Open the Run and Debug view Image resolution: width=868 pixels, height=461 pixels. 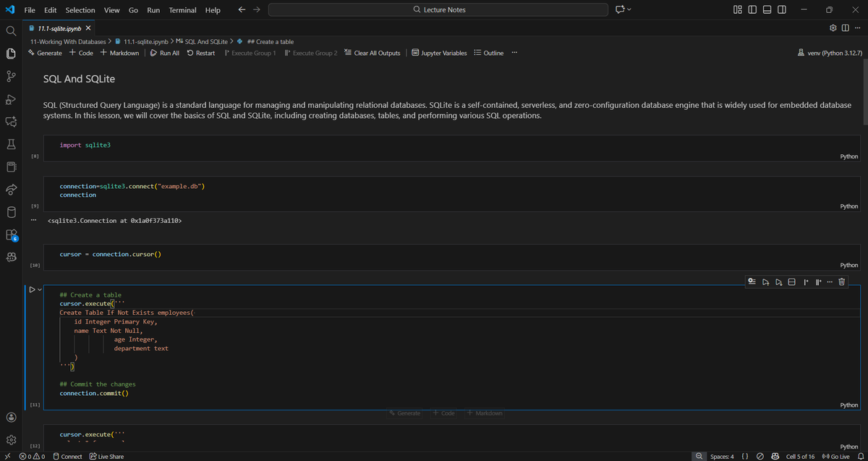[x=11, y=99]
